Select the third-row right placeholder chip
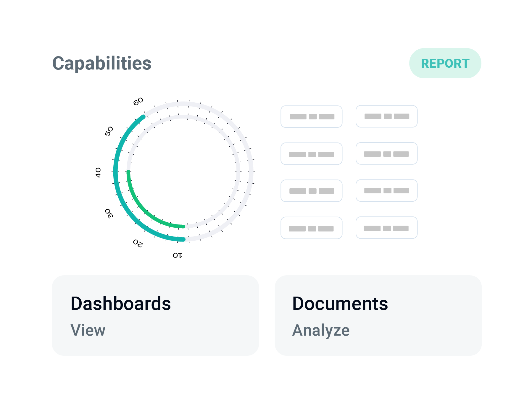Screen dimensions: 532x398 point(386,190)
